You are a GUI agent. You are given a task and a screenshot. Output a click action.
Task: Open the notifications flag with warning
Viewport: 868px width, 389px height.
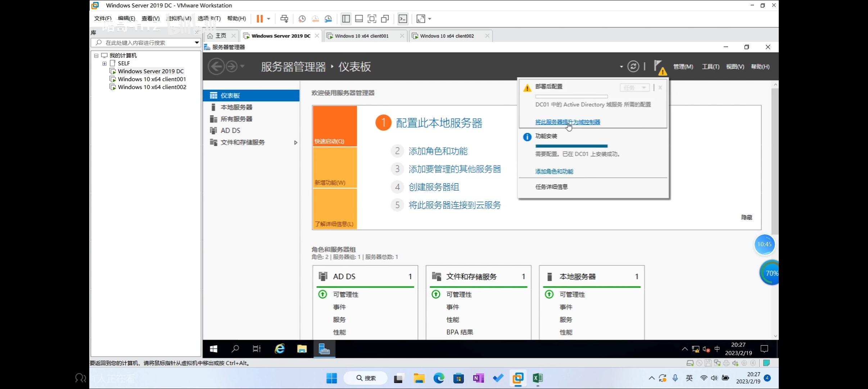[659, 67]
